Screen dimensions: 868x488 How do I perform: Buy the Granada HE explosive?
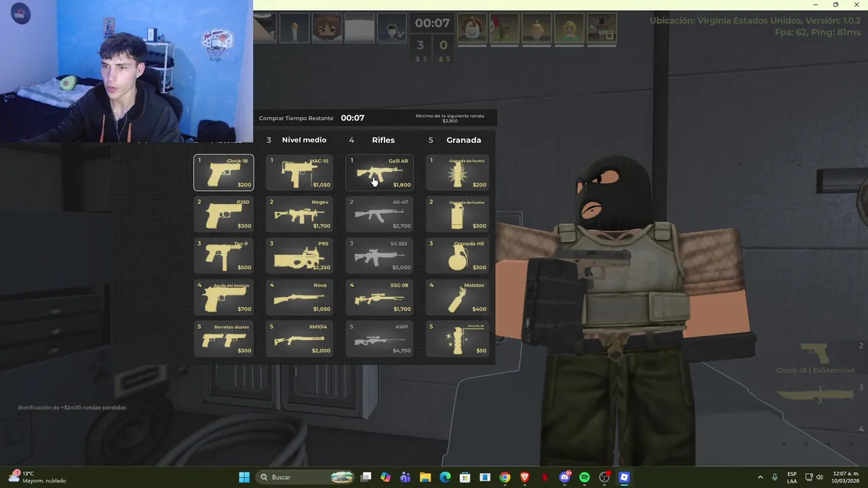click(457, 256)
